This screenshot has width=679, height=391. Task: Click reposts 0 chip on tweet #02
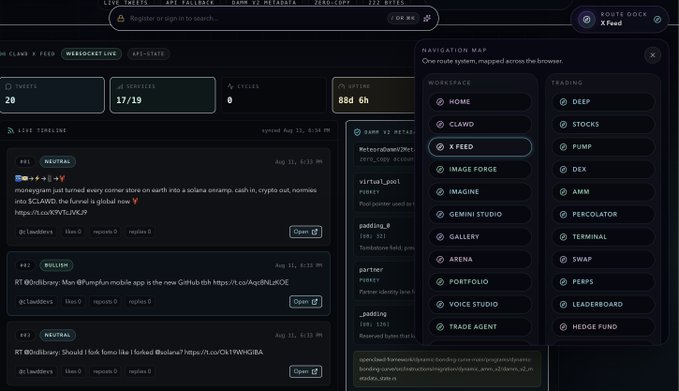click(105, 301)
